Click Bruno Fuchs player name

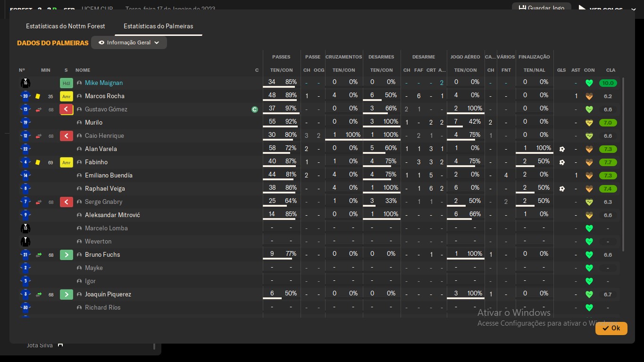tap(102, 254)
